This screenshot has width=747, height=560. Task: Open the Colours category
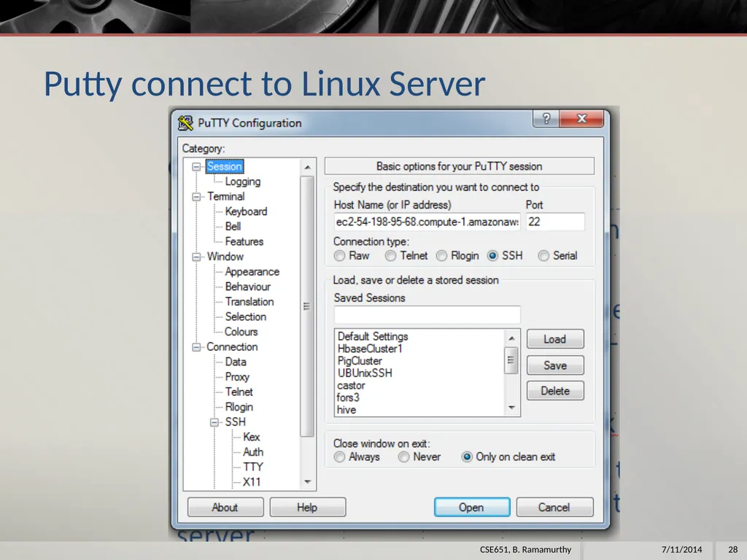click(241, 332)
